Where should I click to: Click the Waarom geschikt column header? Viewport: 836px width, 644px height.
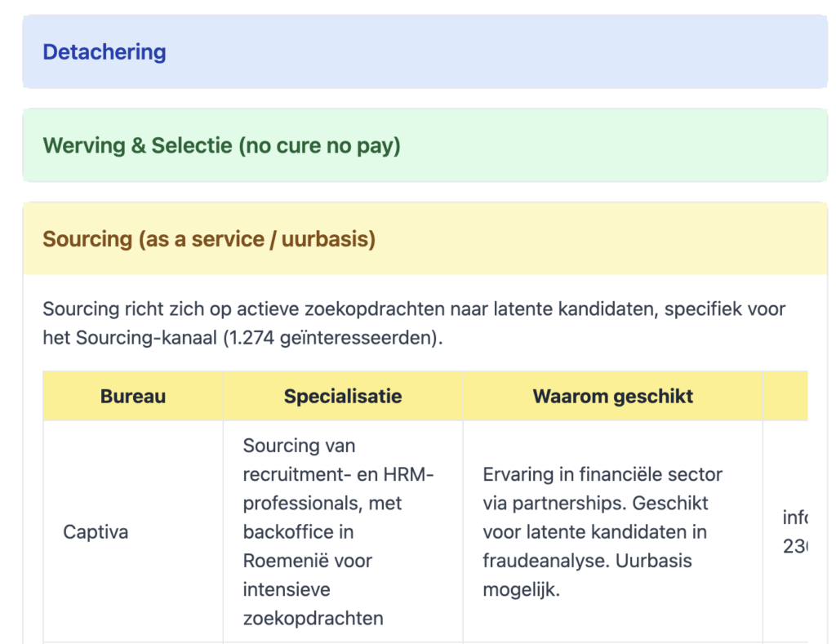pos(612,397)
